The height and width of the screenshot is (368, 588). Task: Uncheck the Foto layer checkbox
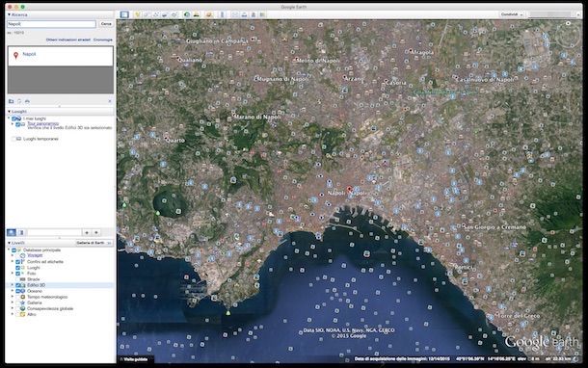pyautogui.click(x=17, y=274)
